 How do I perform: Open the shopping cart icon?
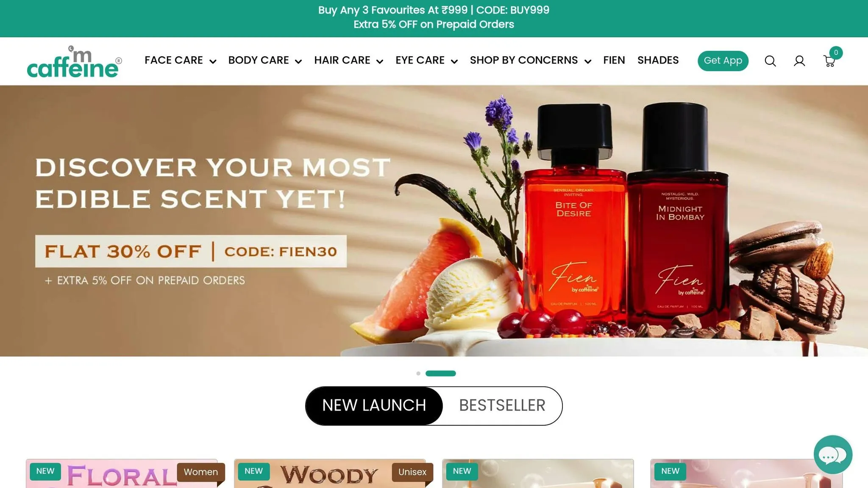(830, 61)
